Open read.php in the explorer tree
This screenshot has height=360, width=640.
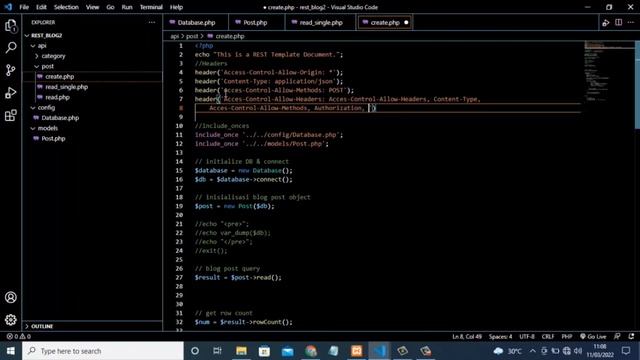coord(58,97)
